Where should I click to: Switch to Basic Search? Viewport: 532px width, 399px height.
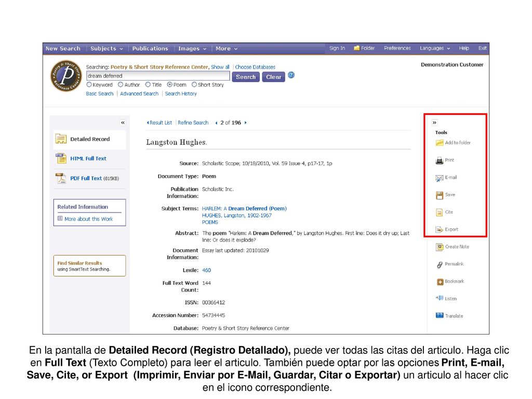click(100, 94)
